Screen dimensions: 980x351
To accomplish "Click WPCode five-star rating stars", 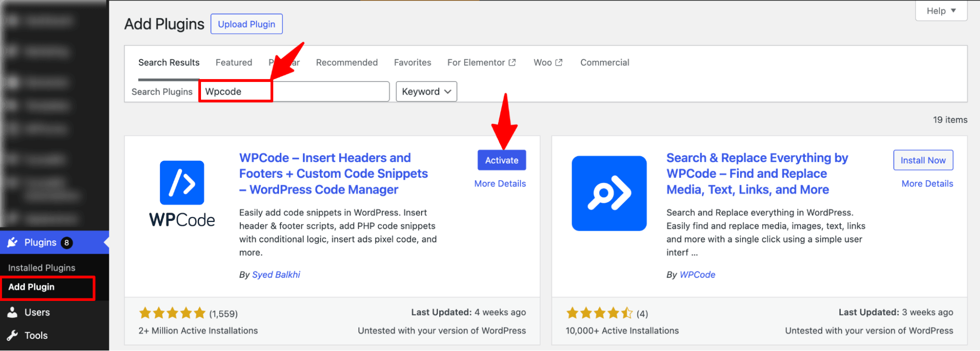I will pyautogui.click(x=172, y=313).
